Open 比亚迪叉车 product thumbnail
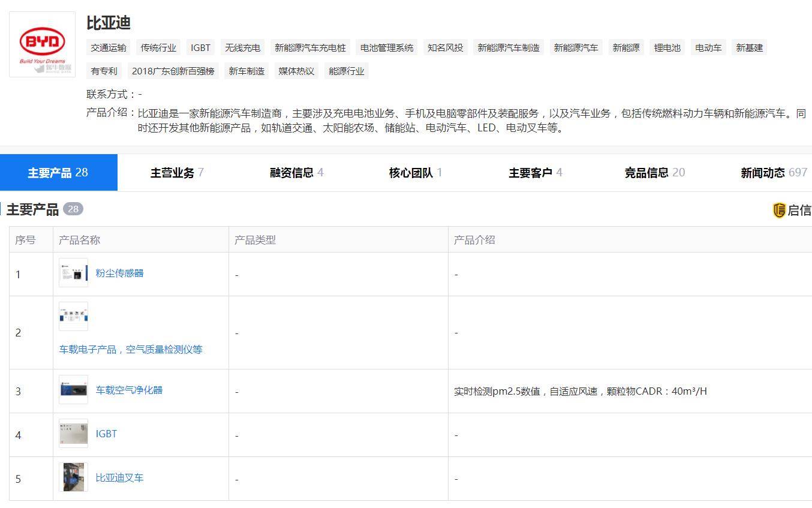The height and width of the screenshot is (508, 812). (73, 477)
